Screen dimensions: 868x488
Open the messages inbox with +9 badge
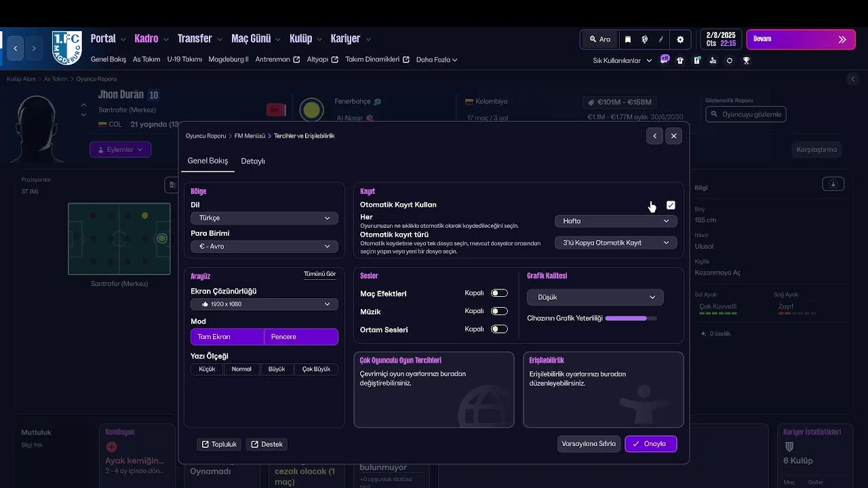pyautogui.click(x=664, y=60)
